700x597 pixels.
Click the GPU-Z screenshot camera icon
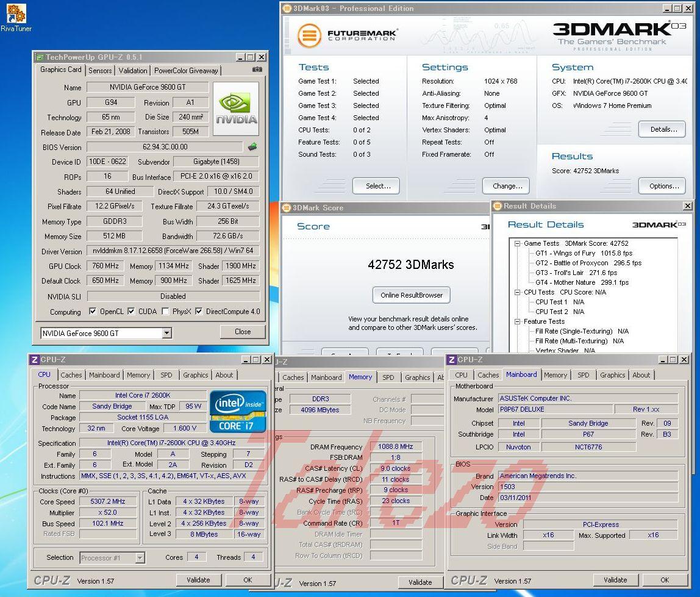pyautogui.click(x=257, y=70)
